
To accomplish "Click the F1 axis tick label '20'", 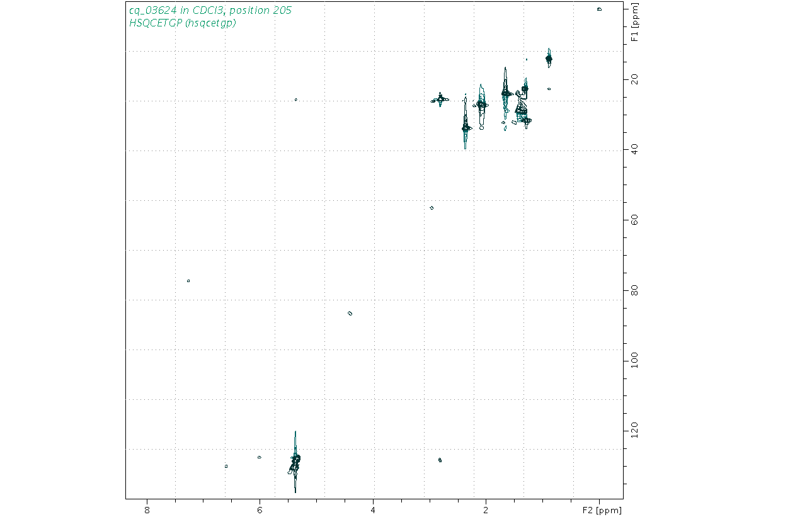I will click(x=634, y=79).
